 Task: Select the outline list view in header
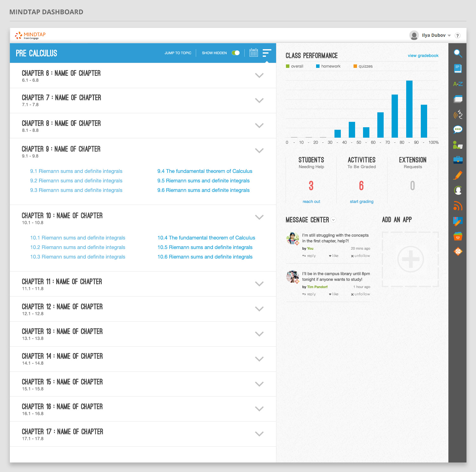point(267,53)
